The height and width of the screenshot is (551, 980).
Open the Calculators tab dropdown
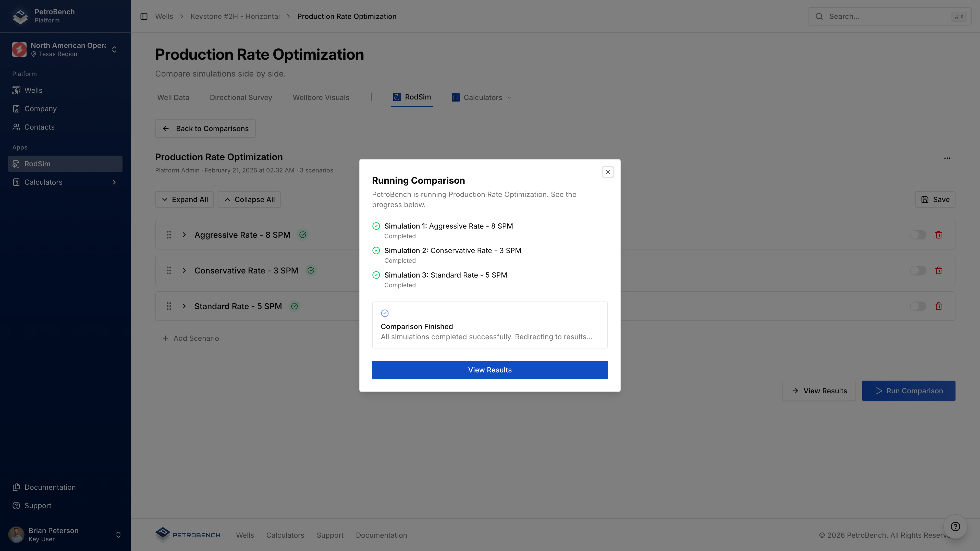[x=482, y=97]
